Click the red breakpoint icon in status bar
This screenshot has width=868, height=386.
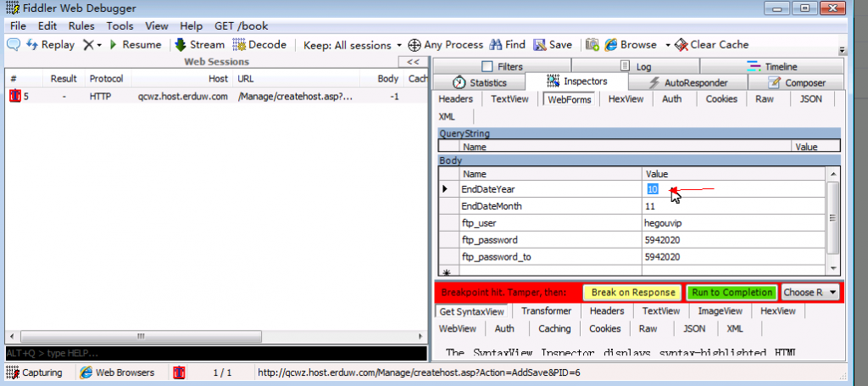pos(179,372)
